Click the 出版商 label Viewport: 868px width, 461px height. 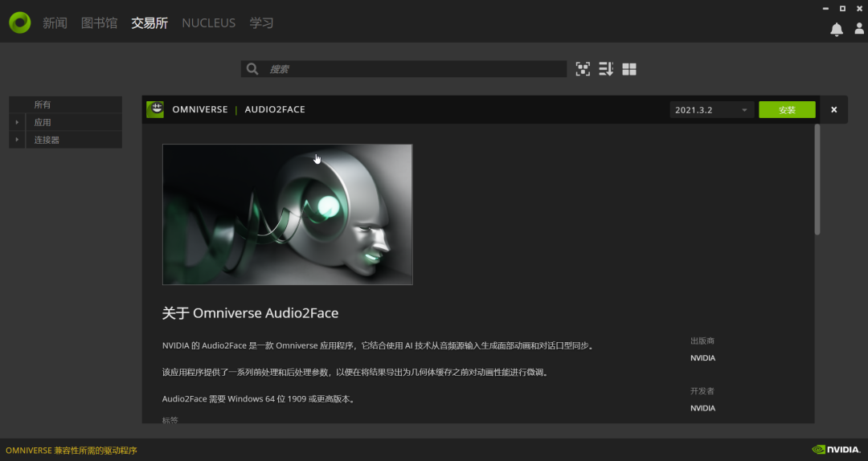tap(702, 341)
